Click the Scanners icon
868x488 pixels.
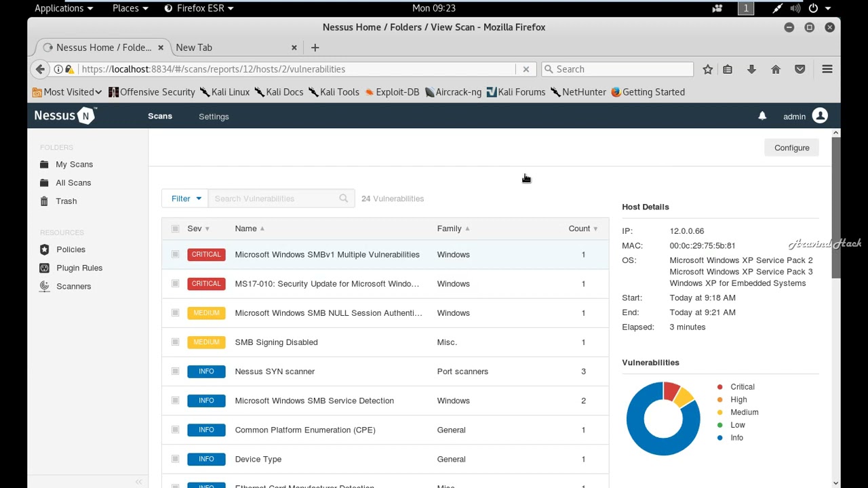click(44, 286)
